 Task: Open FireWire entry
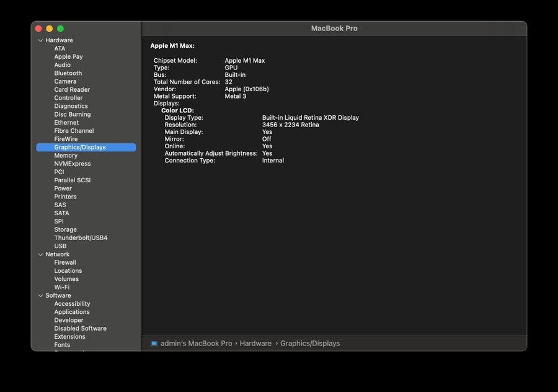[66, 139]
